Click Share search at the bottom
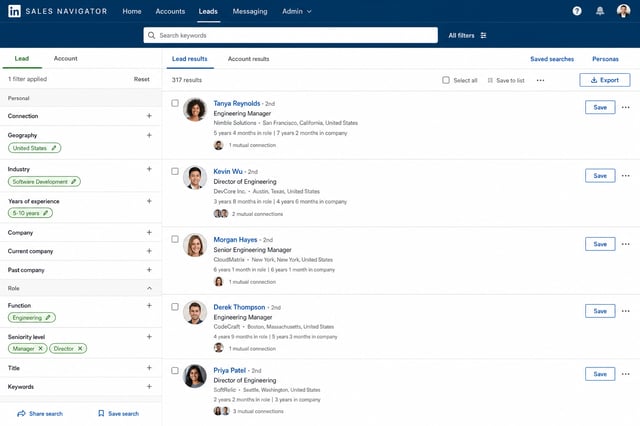This screenshot has width=640, height=426. pyautogui.click(x=40, y=413)
